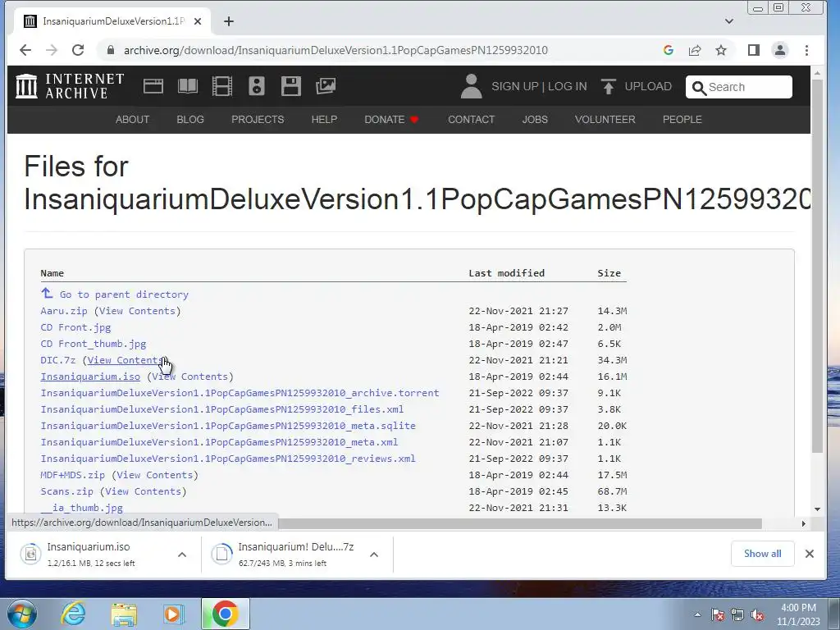Open Windows Start button

22,614
